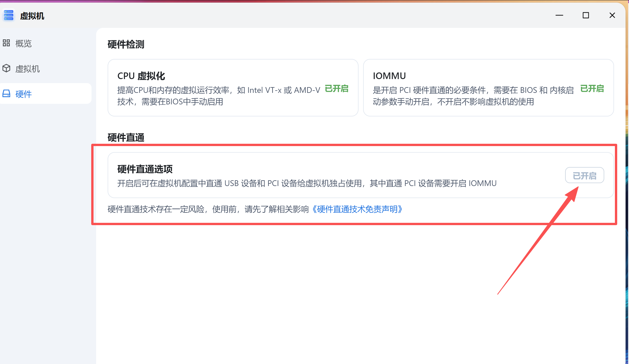Open the 概览 page from the sidebar
Viewport: 629px width, 364px height.
point(23,43)
